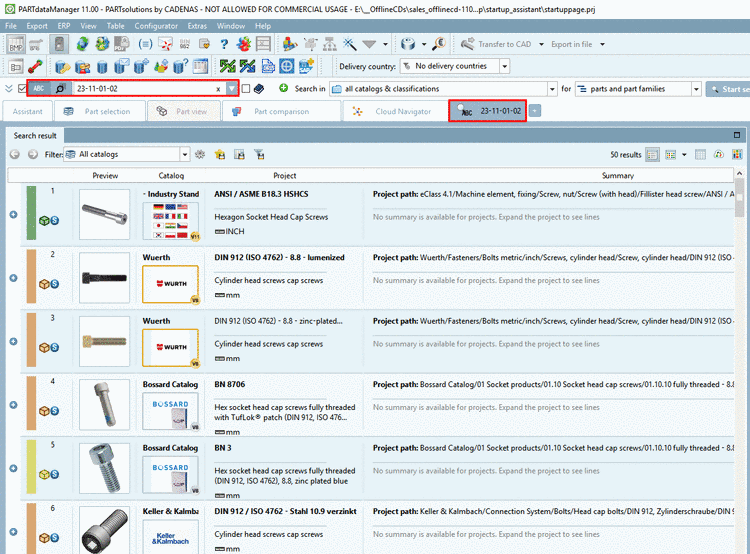Expand result 3 Wuerth DIN 912 zinc-plated

(13, 341)
